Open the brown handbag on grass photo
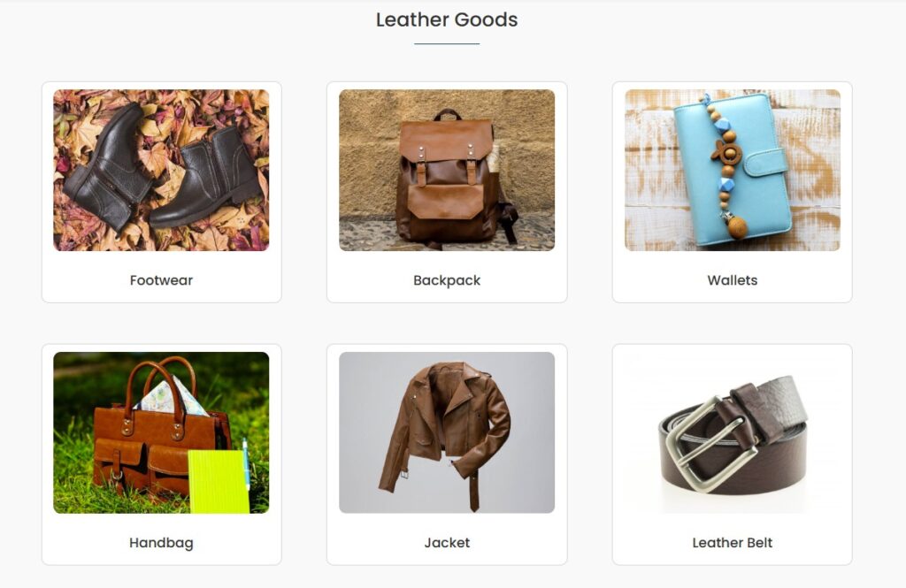 [x=161, y=432]
